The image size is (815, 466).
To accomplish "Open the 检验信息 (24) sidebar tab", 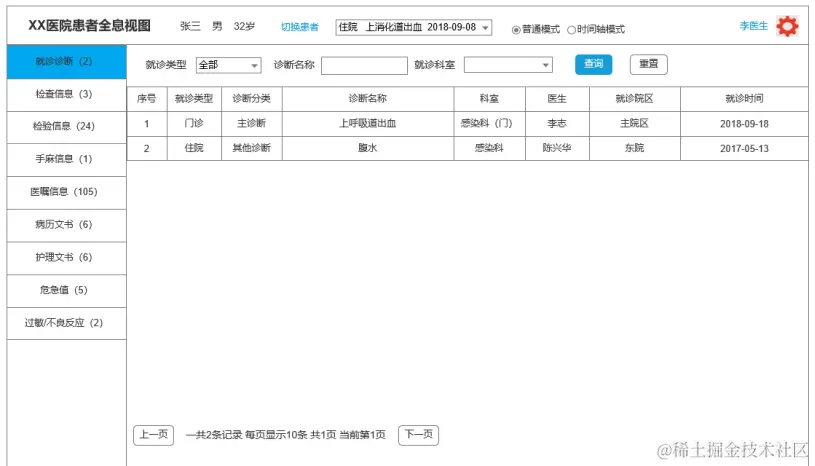I will pyautogui.click(x=67, y=127).
